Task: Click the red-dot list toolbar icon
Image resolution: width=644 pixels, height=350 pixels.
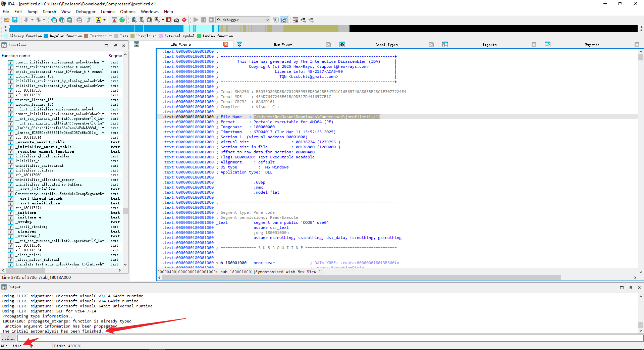Action: [303, 20]
